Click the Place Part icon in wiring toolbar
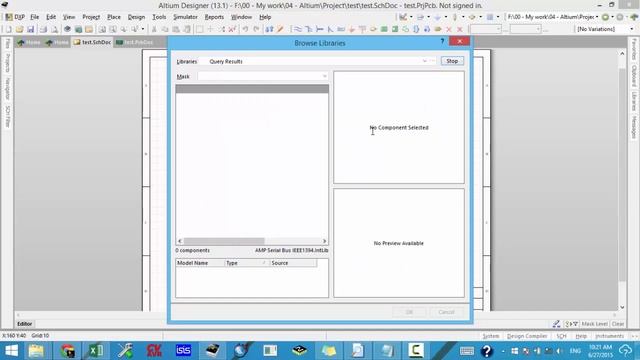The height and width of the screenshot is (360, 640). click(373, 29)
